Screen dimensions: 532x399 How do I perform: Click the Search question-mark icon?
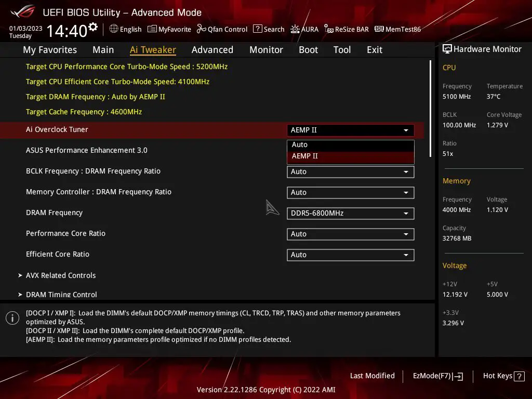coord(258,29)
